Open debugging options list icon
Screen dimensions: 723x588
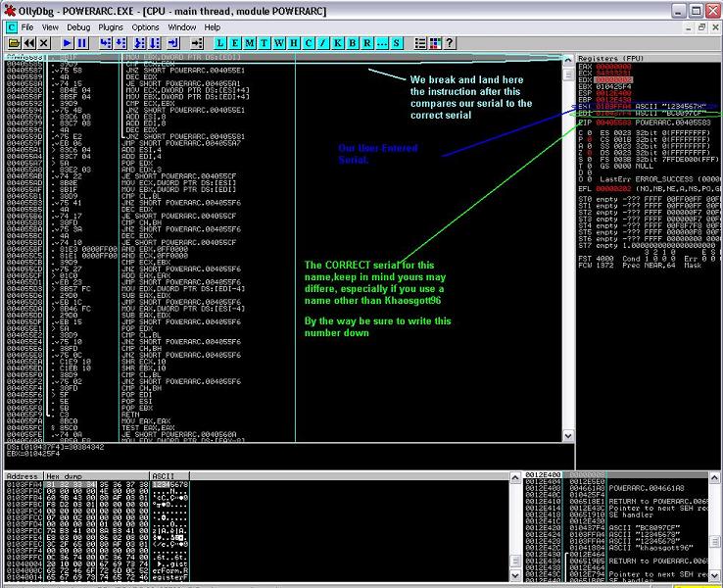click(x=420, y=43)
